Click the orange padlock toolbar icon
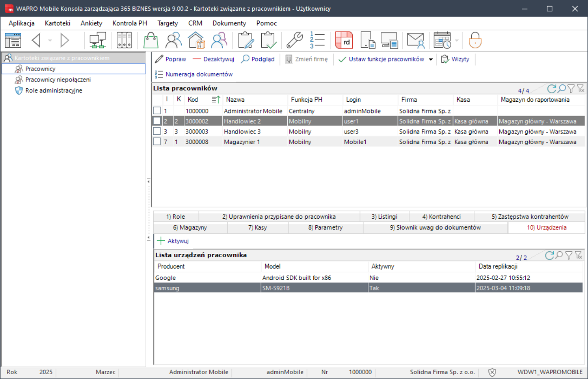The image size is (588, 379). (475, 40)
